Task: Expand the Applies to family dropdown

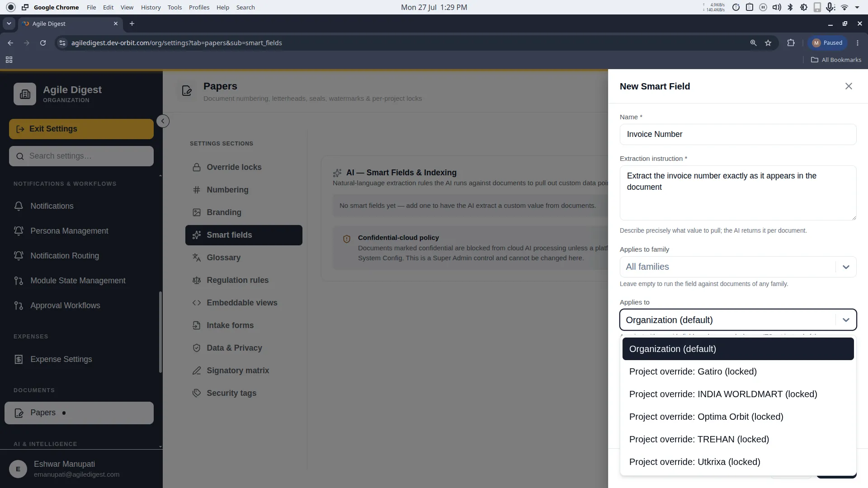Action: 738,267
